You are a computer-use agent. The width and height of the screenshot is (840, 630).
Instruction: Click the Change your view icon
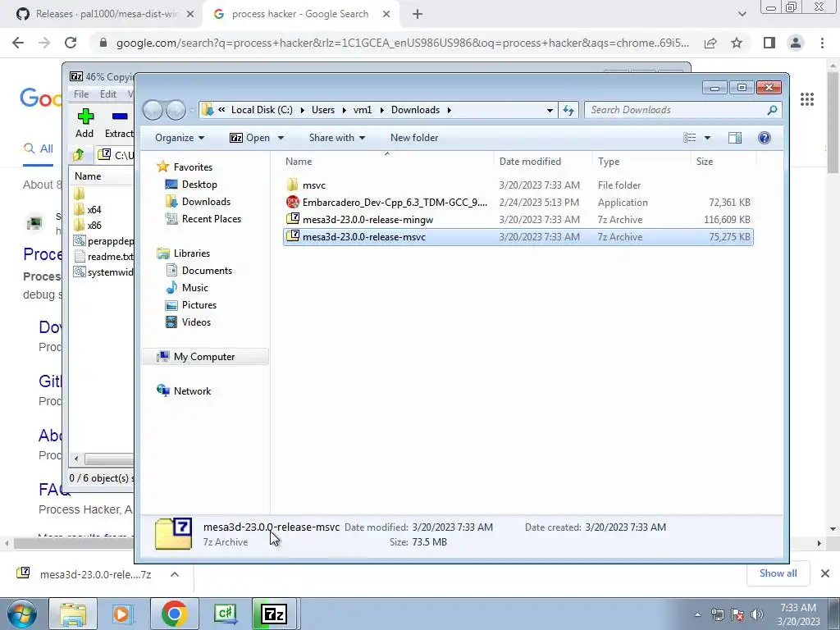tap(690, 138)
